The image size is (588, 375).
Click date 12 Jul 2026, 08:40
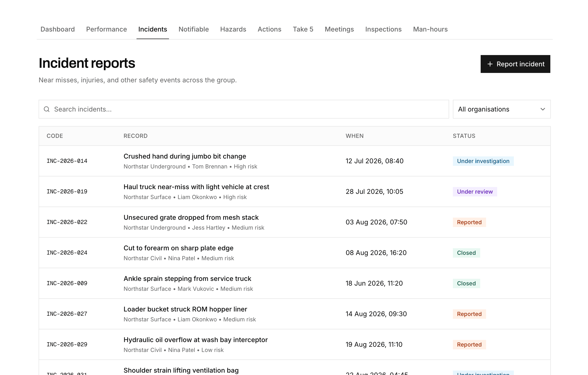pyautogui.click(x=375, y=161)
